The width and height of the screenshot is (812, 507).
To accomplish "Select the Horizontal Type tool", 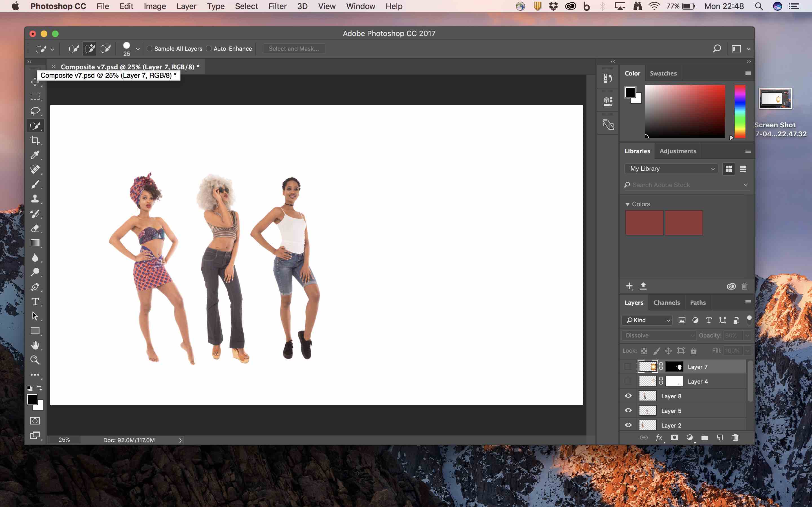I will point(35,301).
